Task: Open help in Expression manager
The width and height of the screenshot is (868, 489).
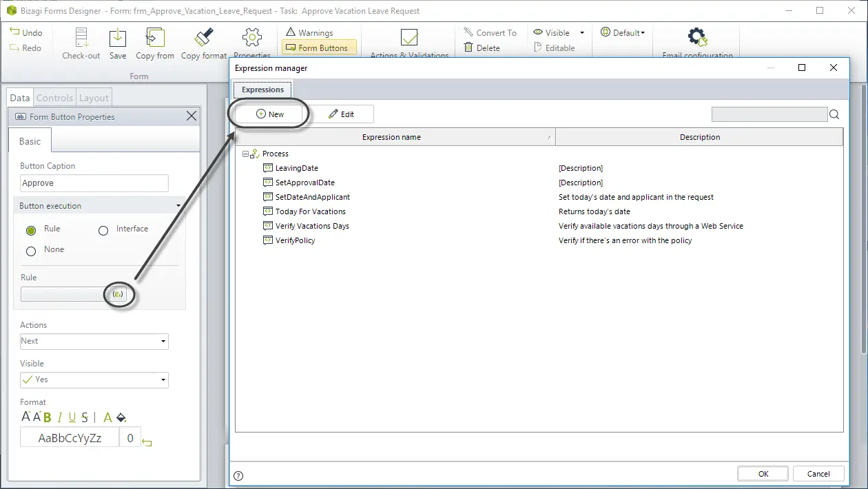Action: 238,475
